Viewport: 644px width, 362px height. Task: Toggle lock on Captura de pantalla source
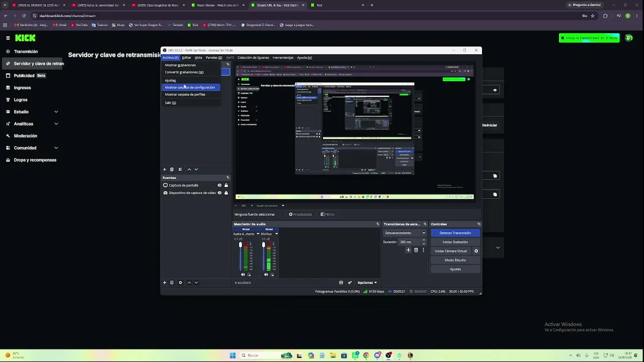[226, 186]
